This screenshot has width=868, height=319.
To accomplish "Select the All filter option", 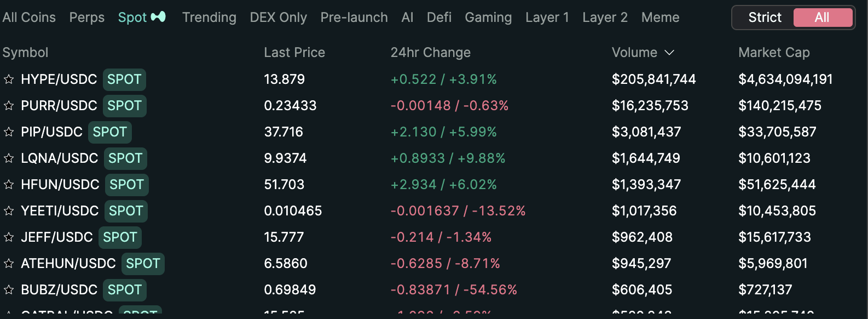I will point(822,18).
